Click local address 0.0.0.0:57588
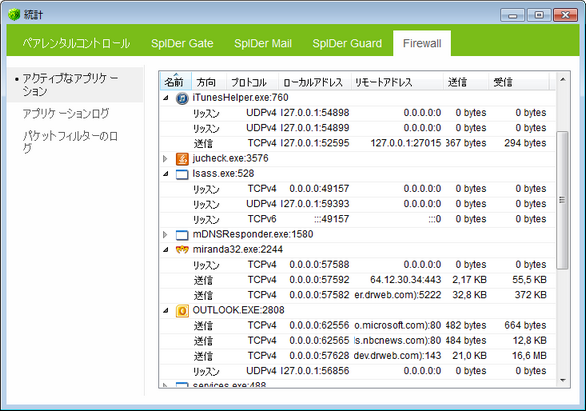This screenshot has height=411, width=586. tap(319, 265)
